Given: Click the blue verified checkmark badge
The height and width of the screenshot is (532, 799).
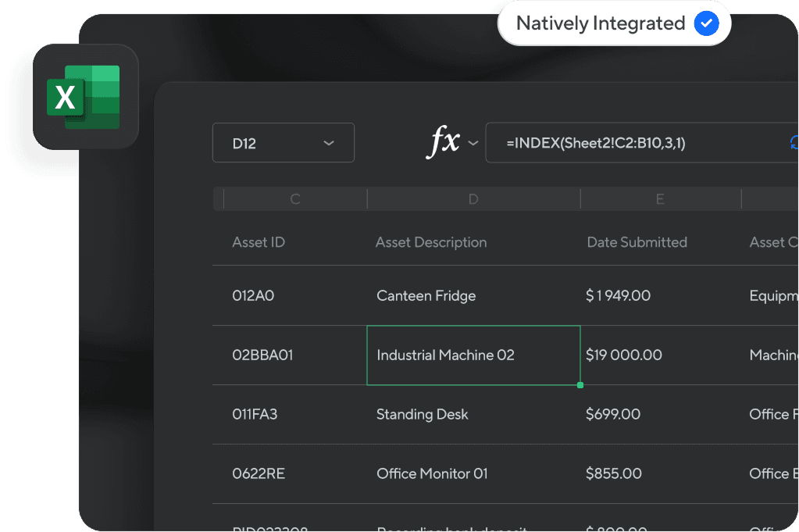Looking at the screenshot, I should click(x=706, y=23).
